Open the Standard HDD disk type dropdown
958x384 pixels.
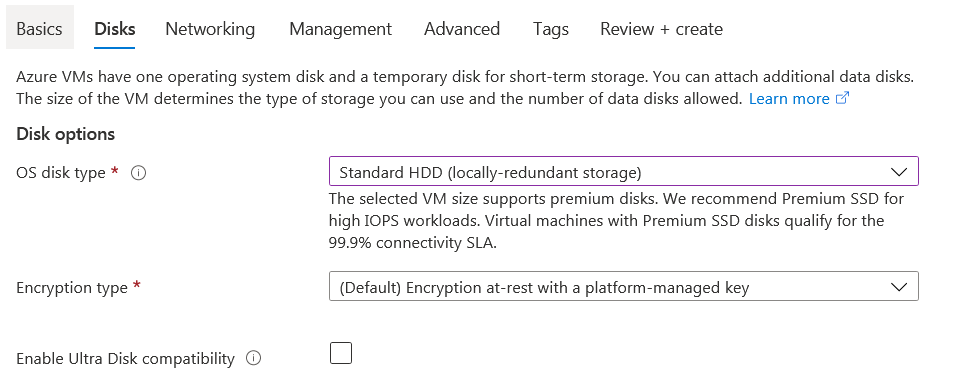click(x=623, y=172)
